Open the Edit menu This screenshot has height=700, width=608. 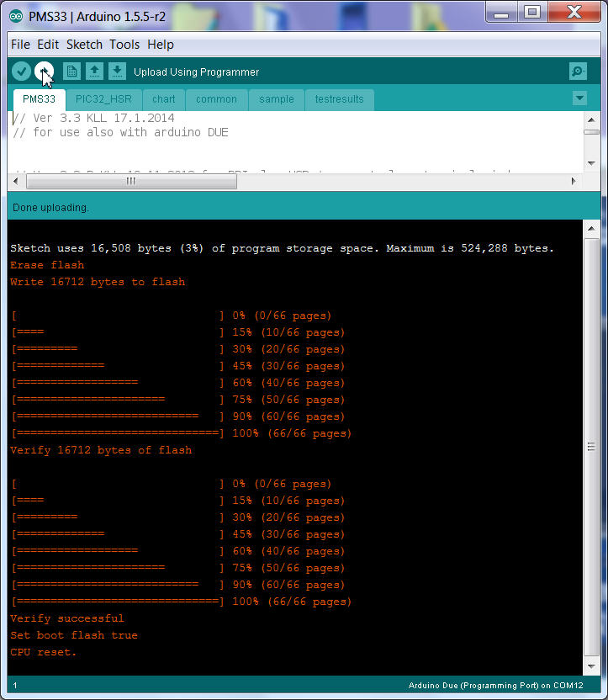coord(48,45)
